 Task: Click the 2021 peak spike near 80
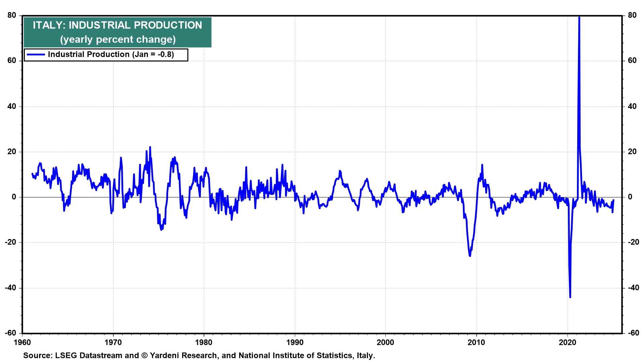(x=579, y=18)
